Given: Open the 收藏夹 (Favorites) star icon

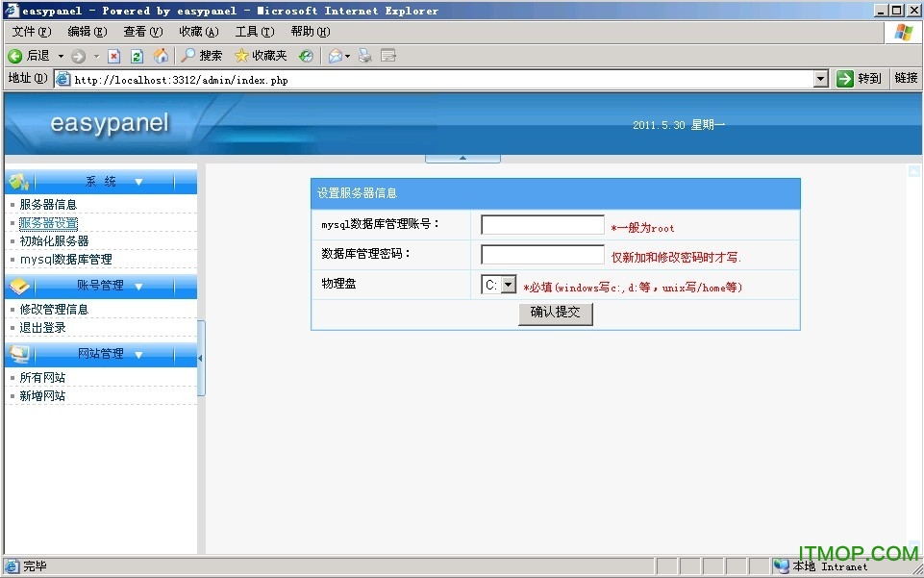Looking at the screenshot, I should [242, 55].
